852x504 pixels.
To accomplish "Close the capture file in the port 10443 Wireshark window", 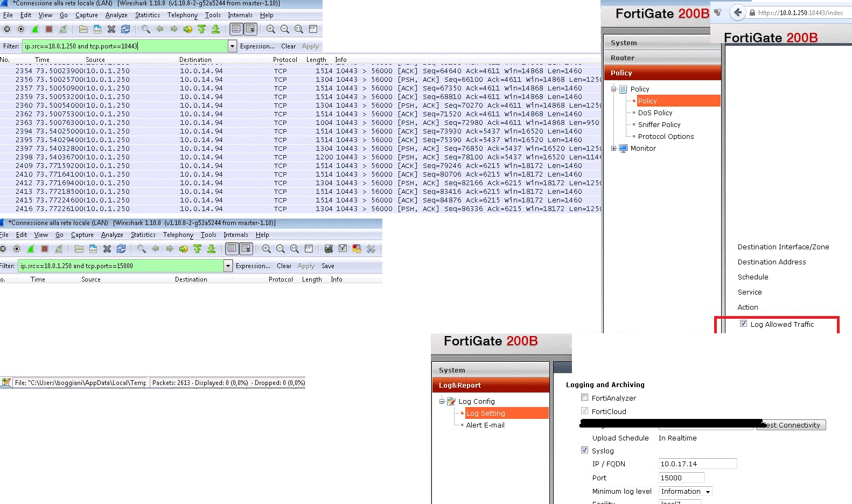I will pyautogui.click(x=111, y=29).
